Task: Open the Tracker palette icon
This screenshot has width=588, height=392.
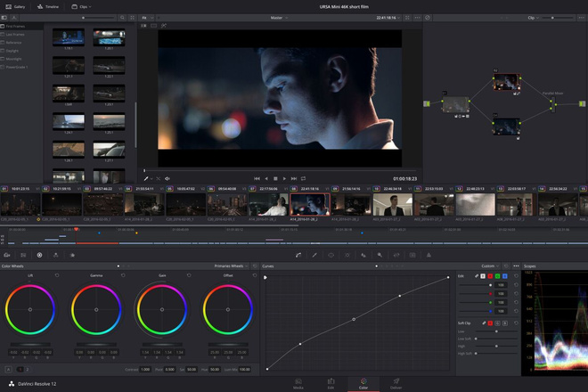Action: pos(347,255)
